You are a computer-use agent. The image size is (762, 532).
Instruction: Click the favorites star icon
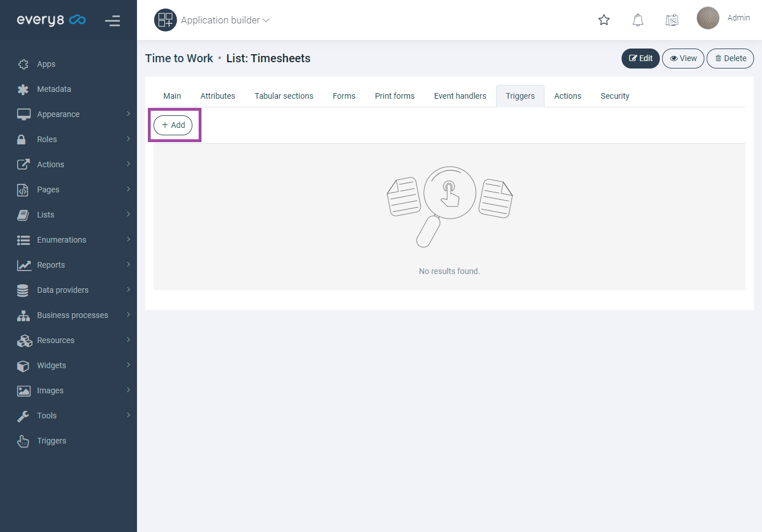point(604,20)
